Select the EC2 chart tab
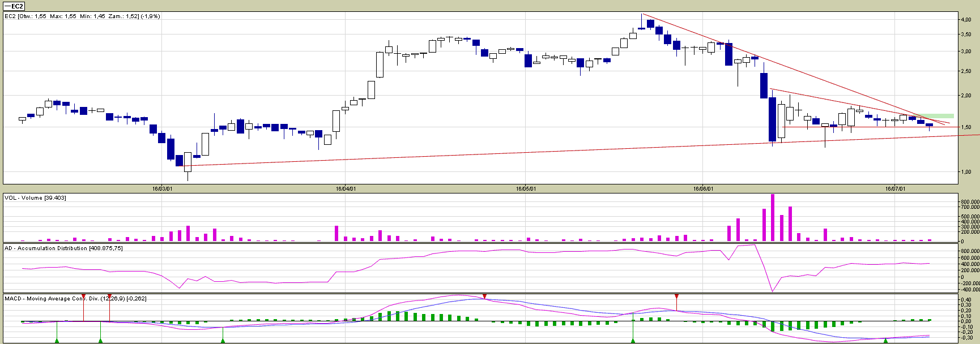This screenshot has height=344, width=980. pos(15,6)
